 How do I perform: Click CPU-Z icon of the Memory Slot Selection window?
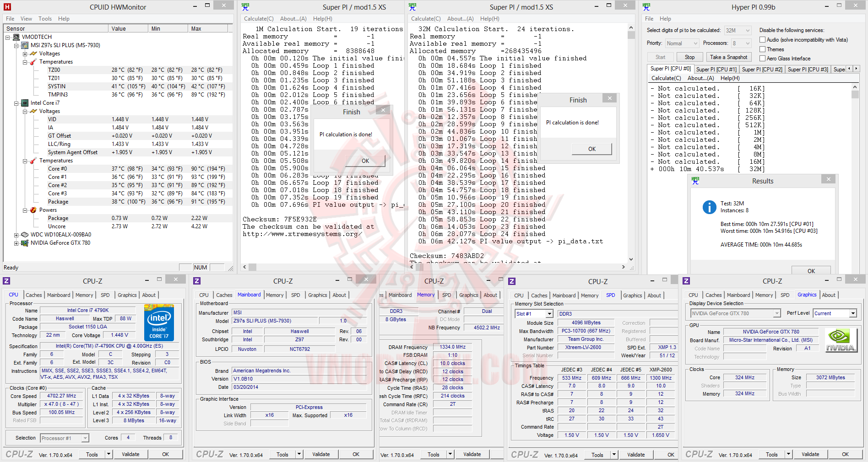point(512,281)
